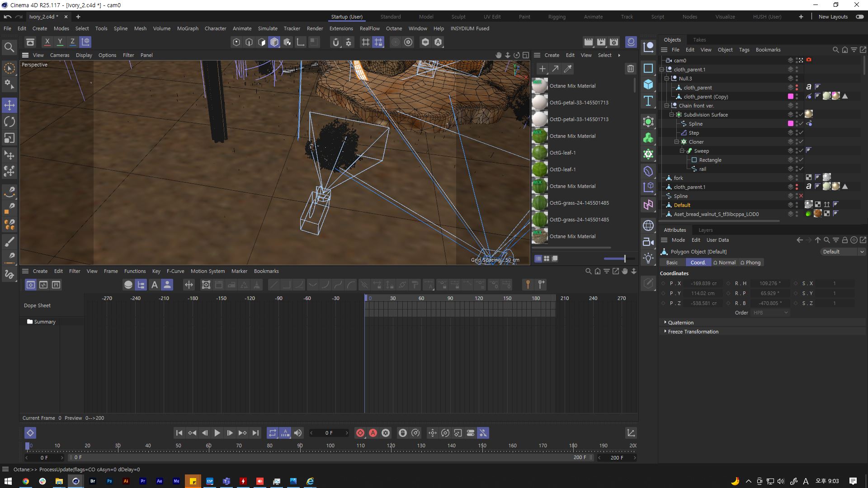Viewport: 868px width, 488px height.
Task: Collapse the Sweep tree node
Action: (x=682, y=150)
